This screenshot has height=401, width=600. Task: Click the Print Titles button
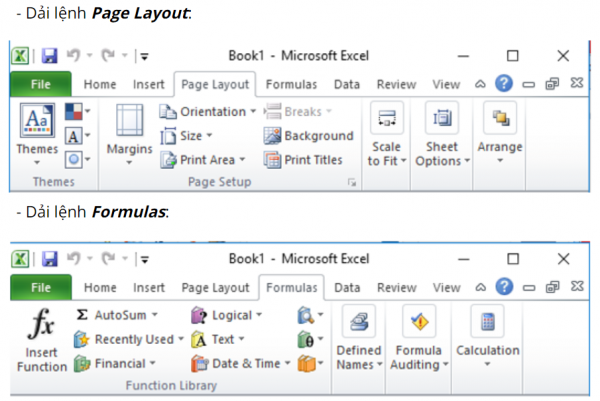click(x=303, y=160)
